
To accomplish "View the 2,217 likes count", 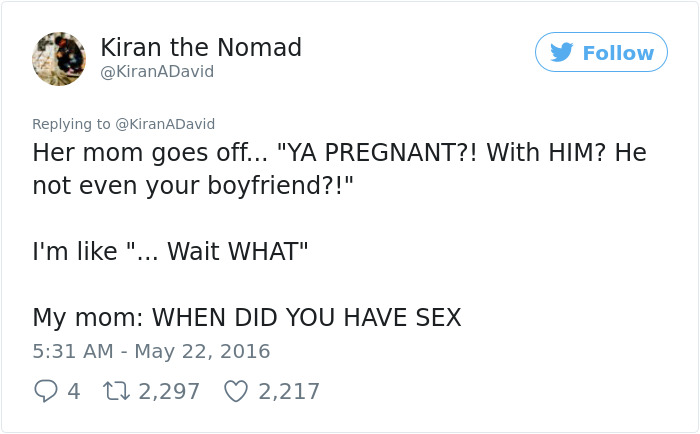I will [289, 391].
